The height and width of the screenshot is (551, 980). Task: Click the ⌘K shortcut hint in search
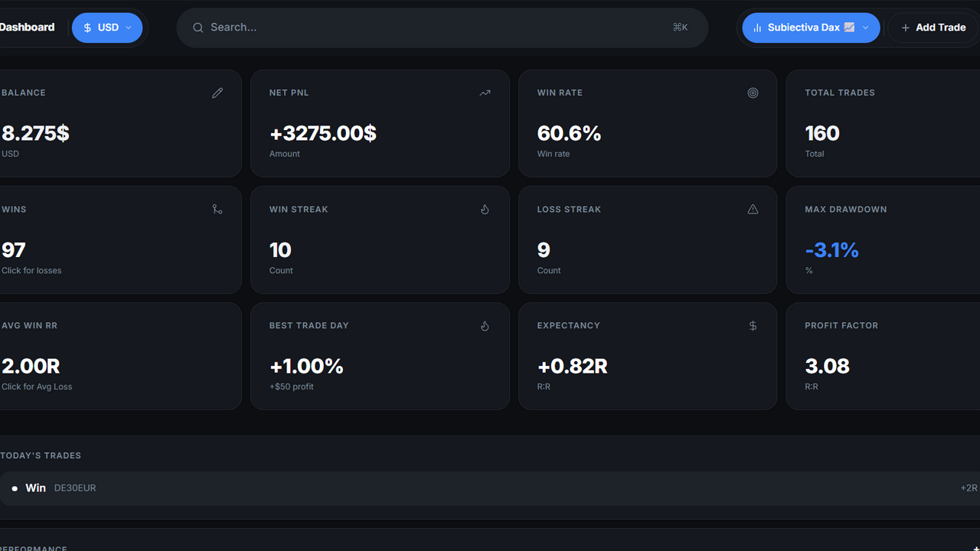(681, 28)
